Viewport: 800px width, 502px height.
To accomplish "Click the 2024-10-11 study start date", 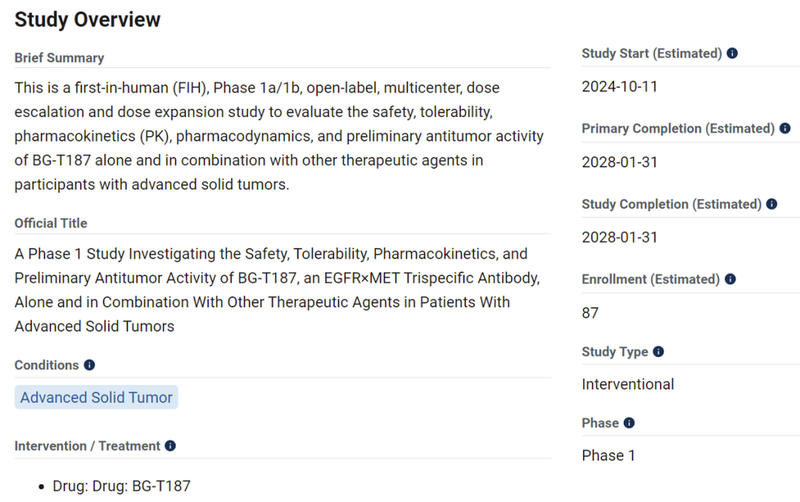I will [x=619, y=86].
